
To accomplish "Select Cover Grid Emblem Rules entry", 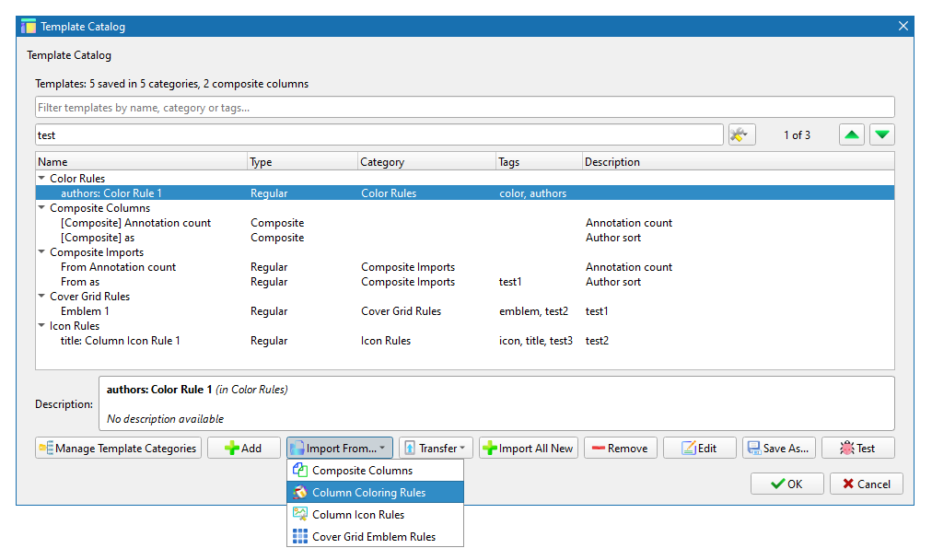I will click(x=375, y=537).
